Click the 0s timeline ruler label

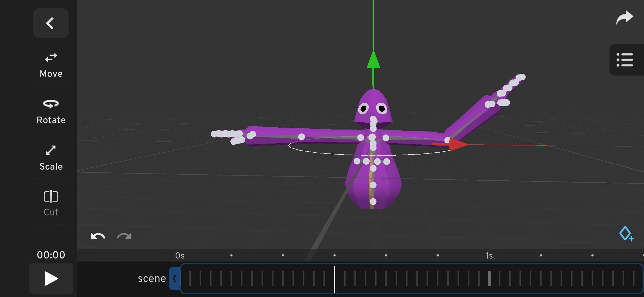pos(180,256)
